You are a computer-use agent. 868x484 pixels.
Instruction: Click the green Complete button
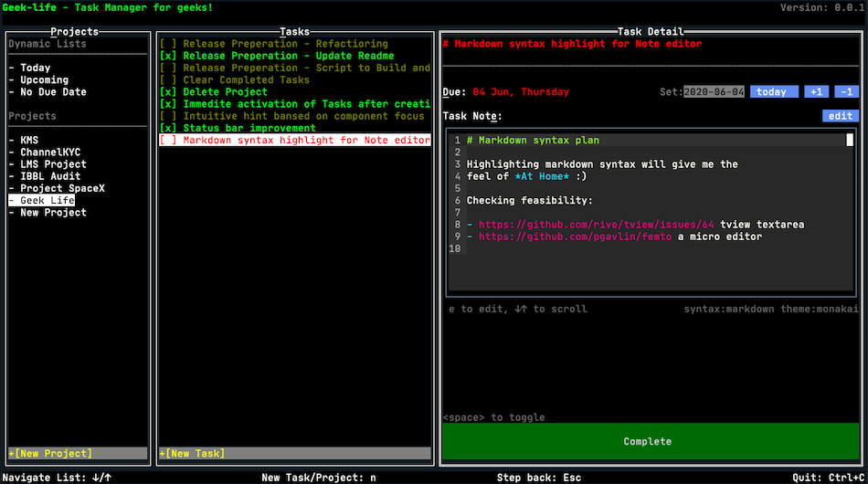[x=647, y=441]
